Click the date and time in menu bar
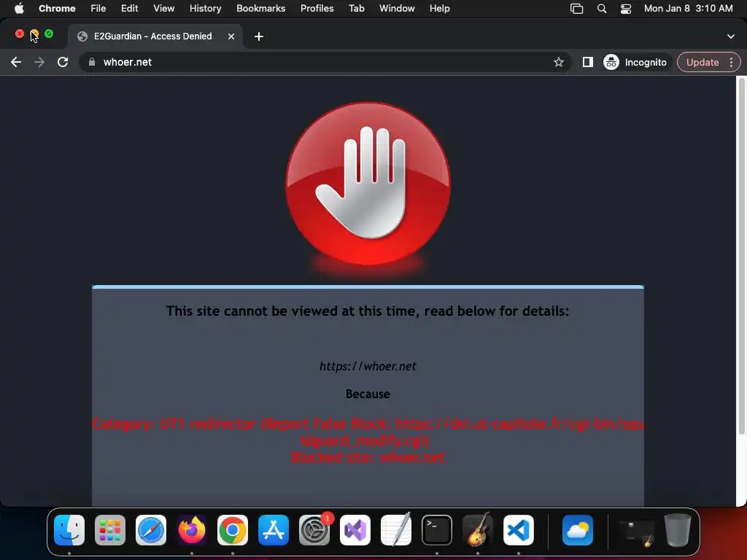This screenshot has height=560, width=747. point(688,9)
